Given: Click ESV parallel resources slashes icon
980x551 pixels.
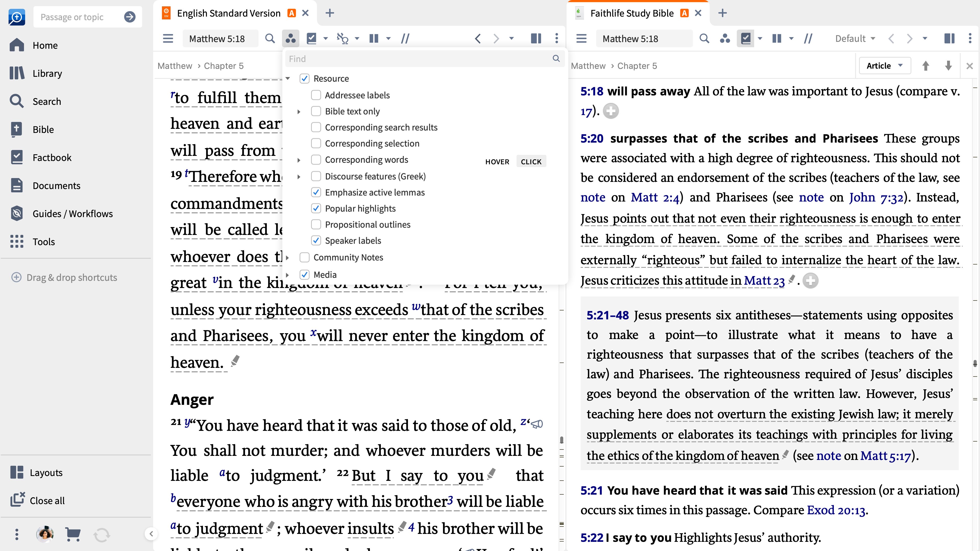Looking at the screenshot, I should click(x=405, y=39).
